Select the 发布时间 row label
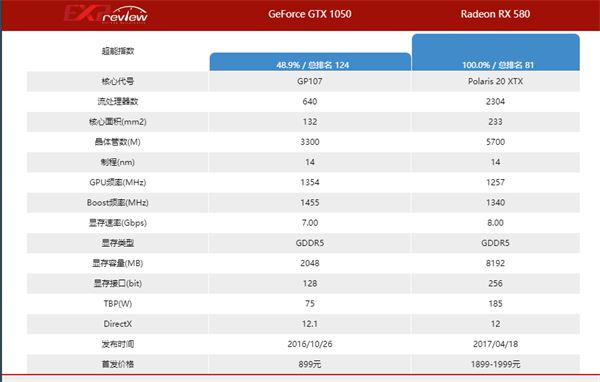The width and height of the screenshot is (600, 382). pyautogui.click(x=118, y=344)
